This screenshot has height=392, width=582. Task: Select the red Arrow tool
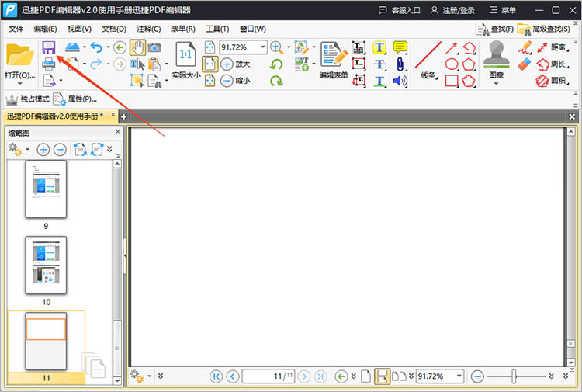[452, 48]
